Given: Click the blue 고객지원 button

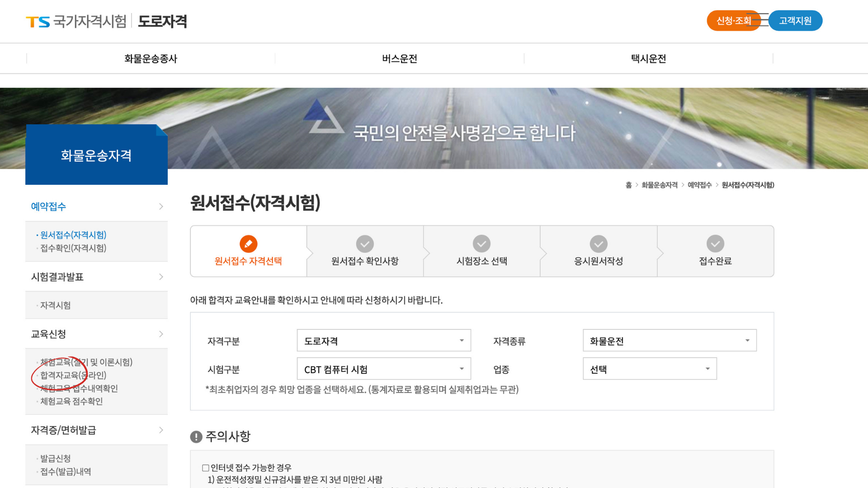Looking at the screenshot, I should pos(795,20).
